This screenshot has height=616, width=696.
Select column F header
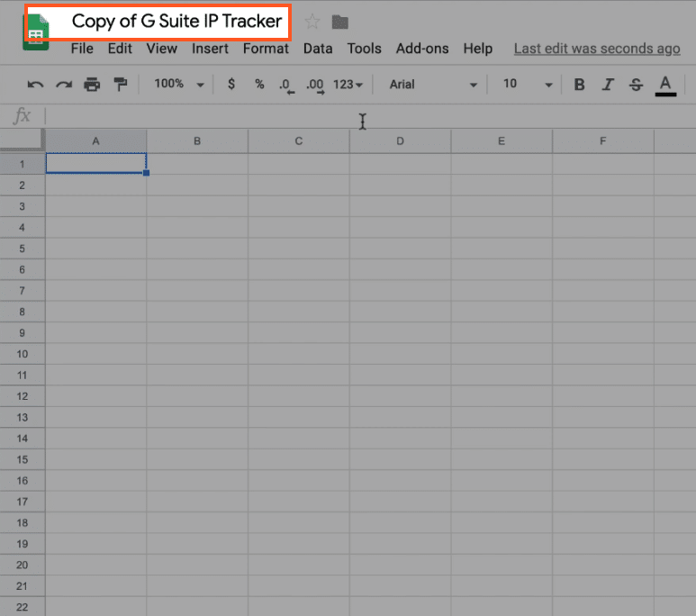[602, 141]
